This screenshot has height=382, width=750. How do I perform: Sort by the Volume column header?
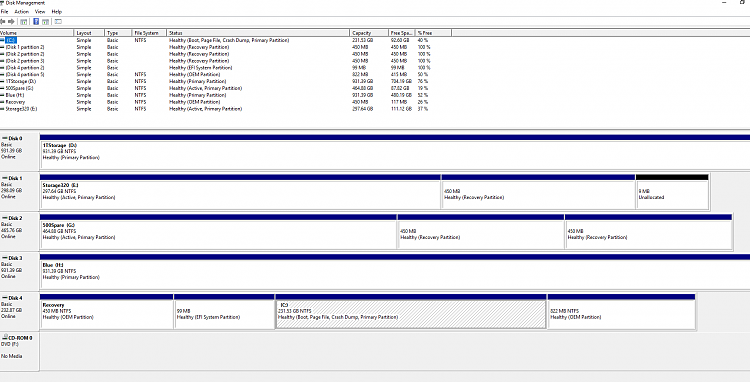click(37, 33)
